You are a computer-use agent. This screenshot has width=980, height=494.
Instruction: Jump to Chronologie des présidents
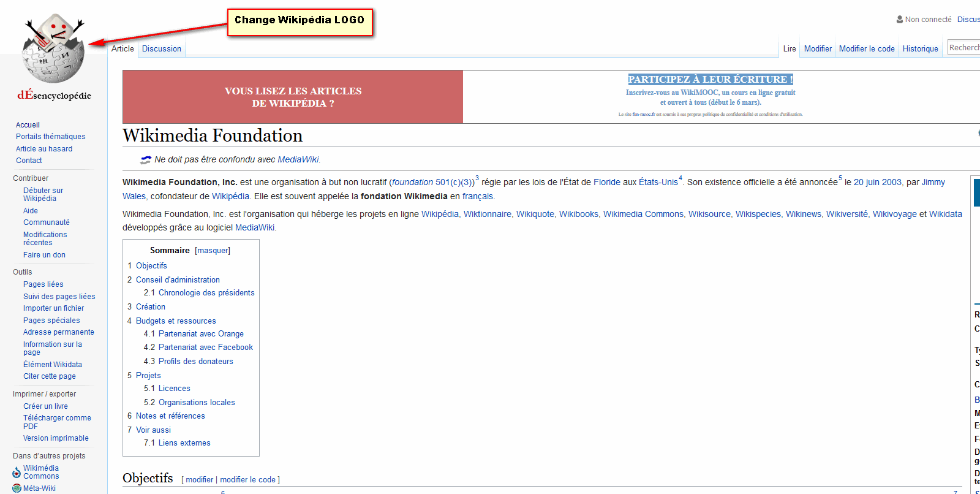click(x=206, y=293)
